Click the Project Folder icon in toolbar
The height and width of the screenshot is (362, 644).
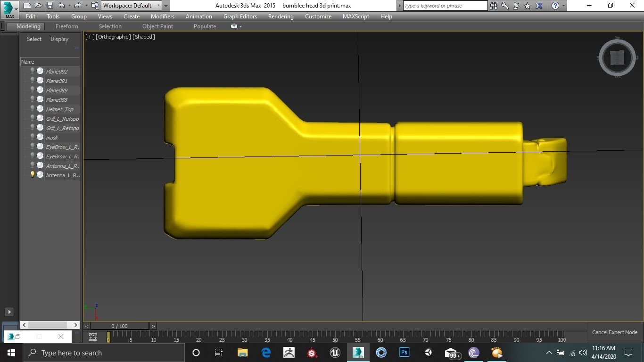point(95,6)
